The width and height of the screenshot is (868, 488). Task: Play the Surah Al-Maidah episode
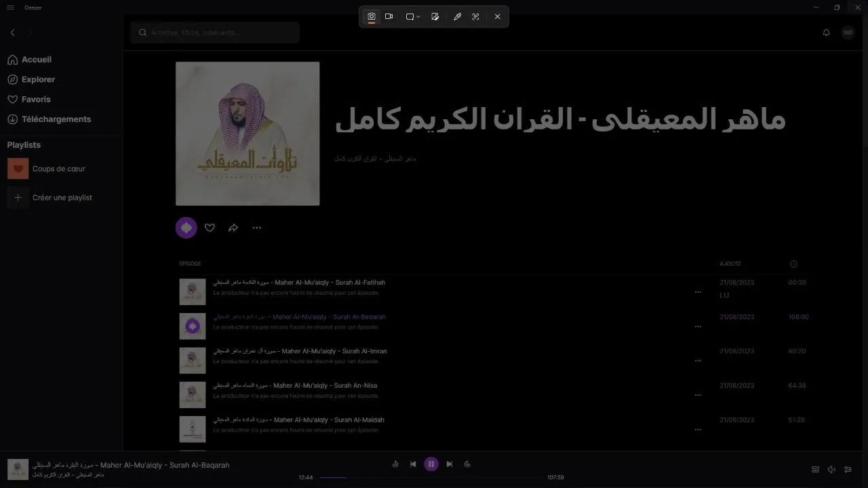(298, 420)
